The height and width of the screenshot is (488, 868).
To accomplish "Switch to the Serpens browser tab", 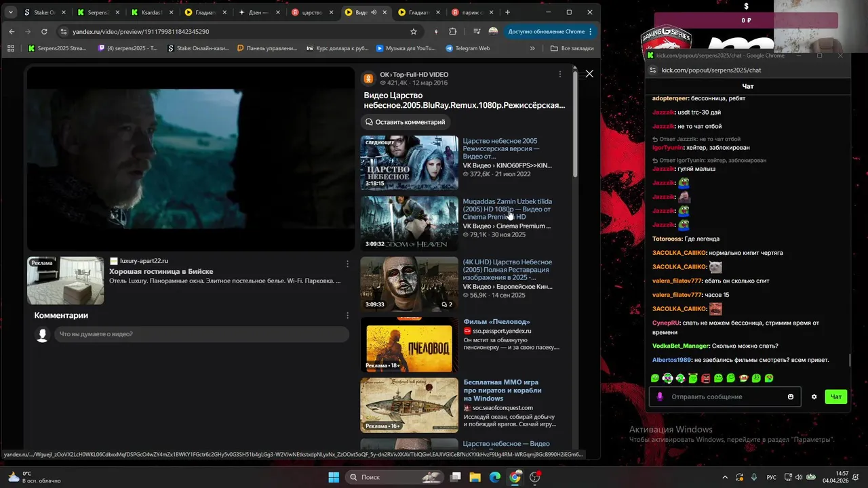I will point(98,12).
